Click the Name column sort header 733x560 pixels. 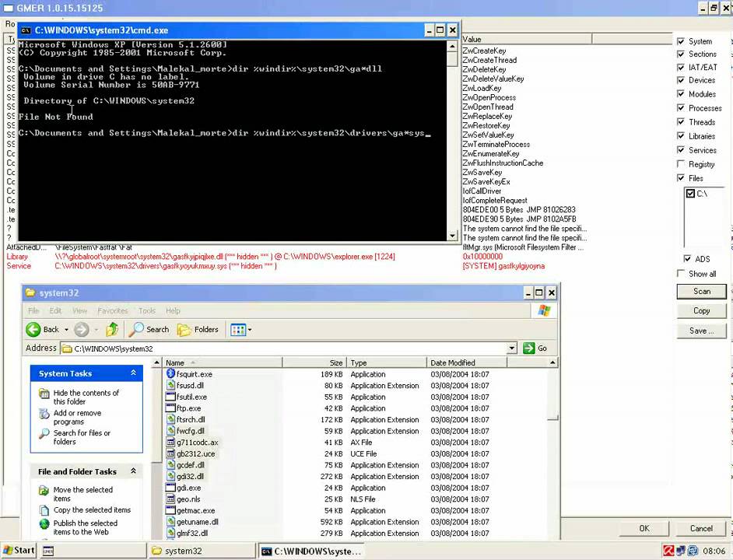click(x=222, y=362)
